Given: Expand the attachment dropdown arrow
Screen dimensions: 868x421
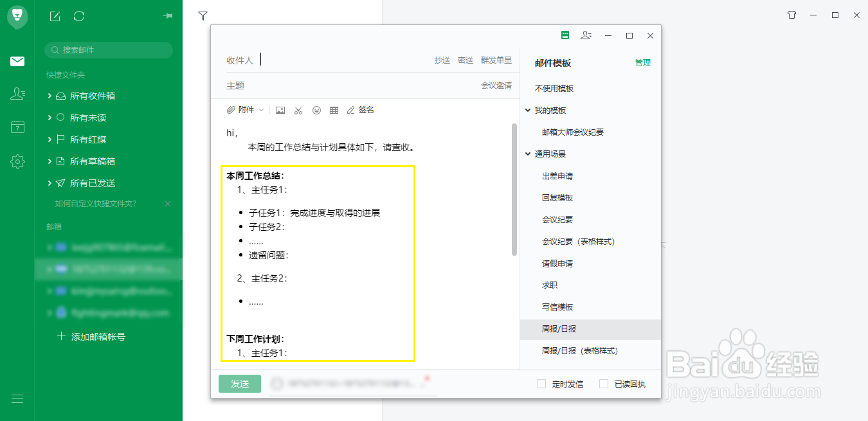Looking at the screenshot, I should pos(260,109).
